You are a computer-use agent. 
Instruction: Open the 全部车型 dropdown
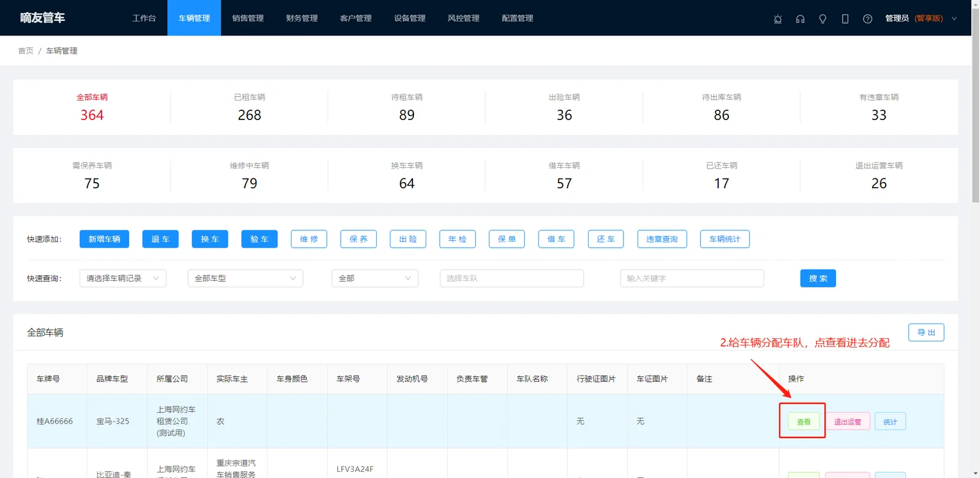(x=246, y=278)
